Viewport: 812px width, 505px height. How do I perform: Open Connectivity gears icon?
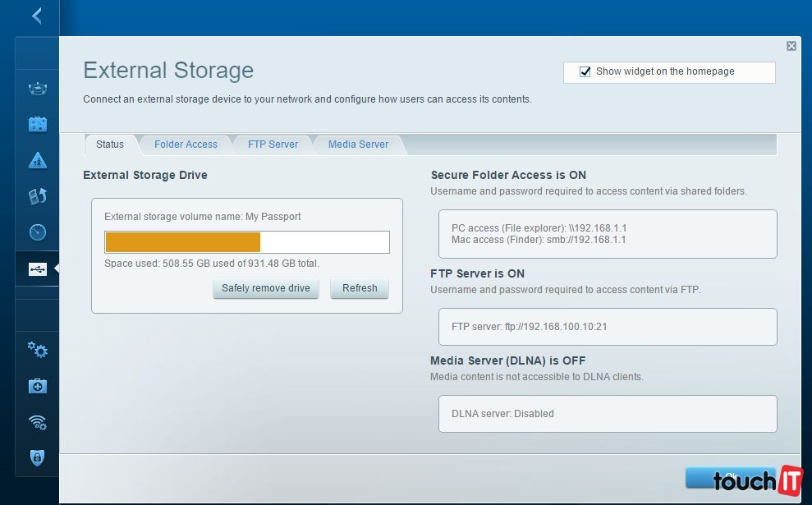click(x=38, y=350)
